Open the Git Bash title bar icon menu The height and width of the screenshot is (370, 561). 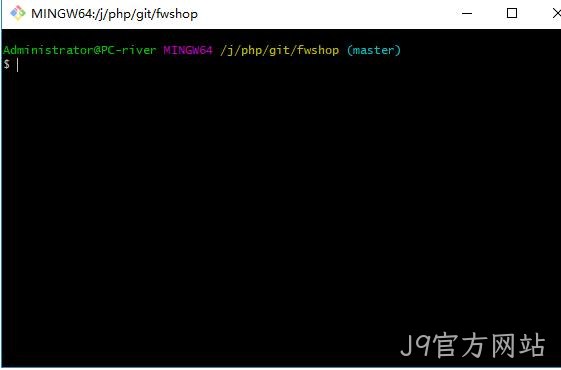(x=18, y=13)
